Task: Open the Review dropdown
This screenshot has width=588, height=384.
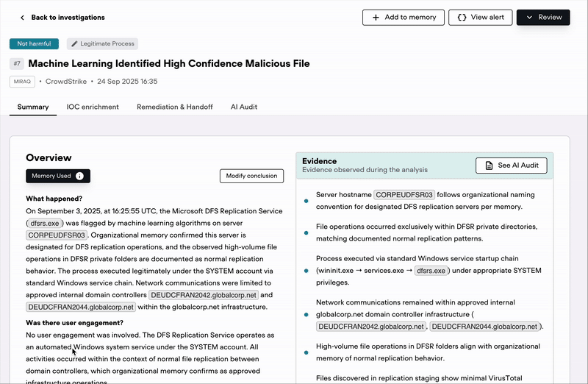Action: [543, 17]
